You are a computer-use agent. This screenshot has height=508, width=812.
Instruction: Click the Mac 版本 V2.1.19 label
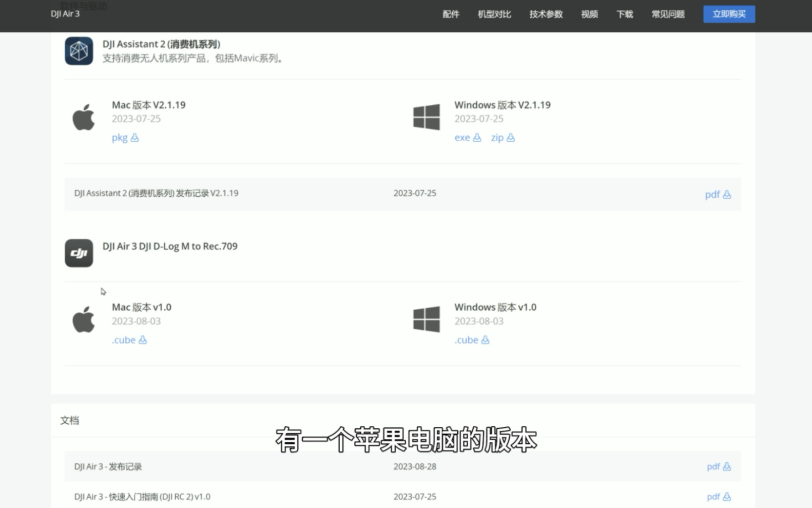149,105
